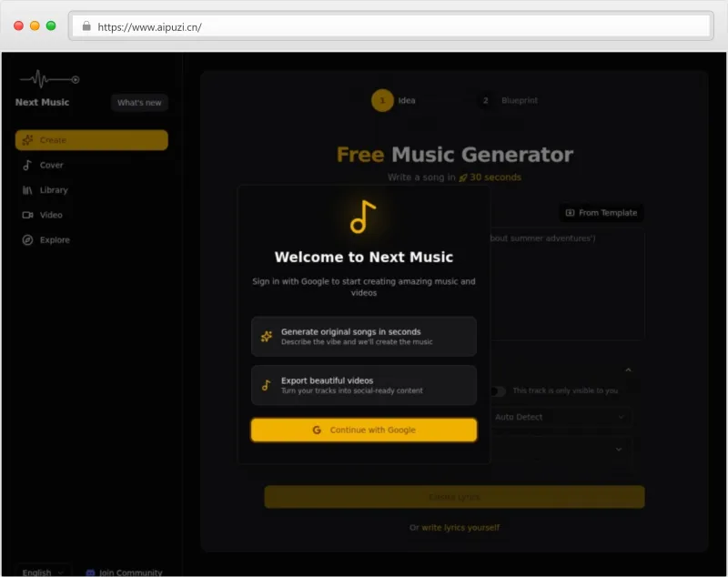Click the Discord icon near Join Community

pyautogui.click(x=89, y=572)
